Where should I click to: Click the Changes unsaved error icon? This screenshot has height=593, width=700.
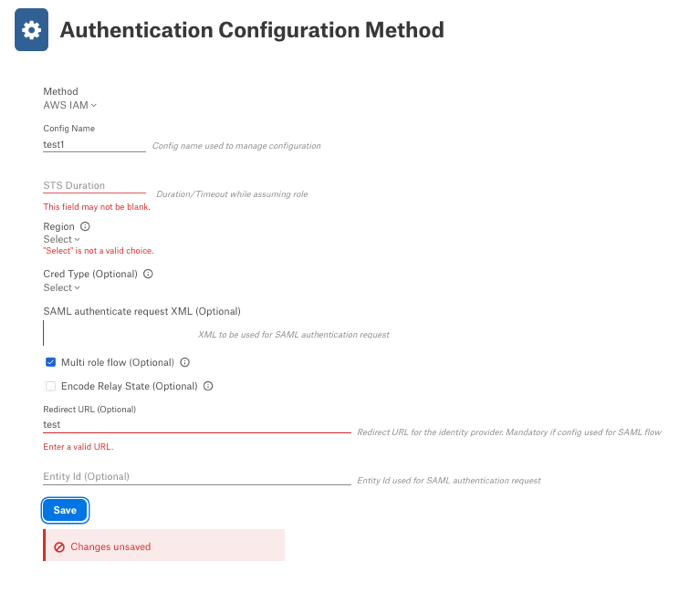coord(59,547)
